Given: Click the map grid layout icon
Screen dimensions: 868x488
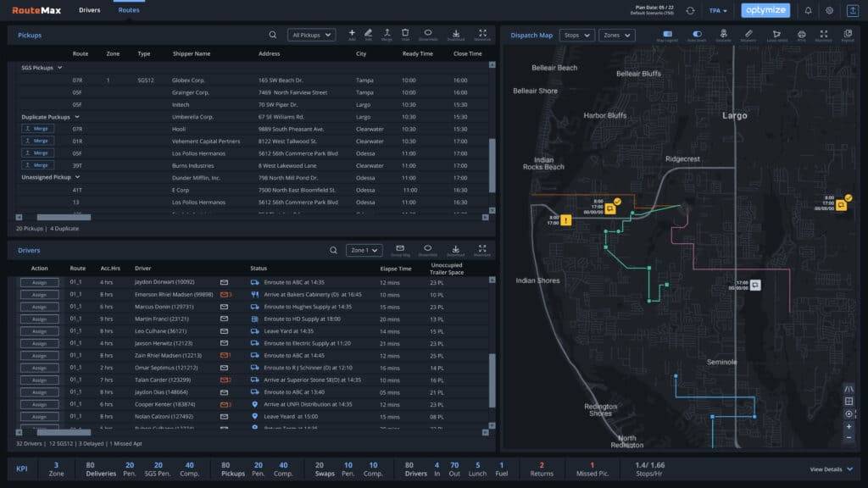Looking at the screenshot, I should point(849,401).
